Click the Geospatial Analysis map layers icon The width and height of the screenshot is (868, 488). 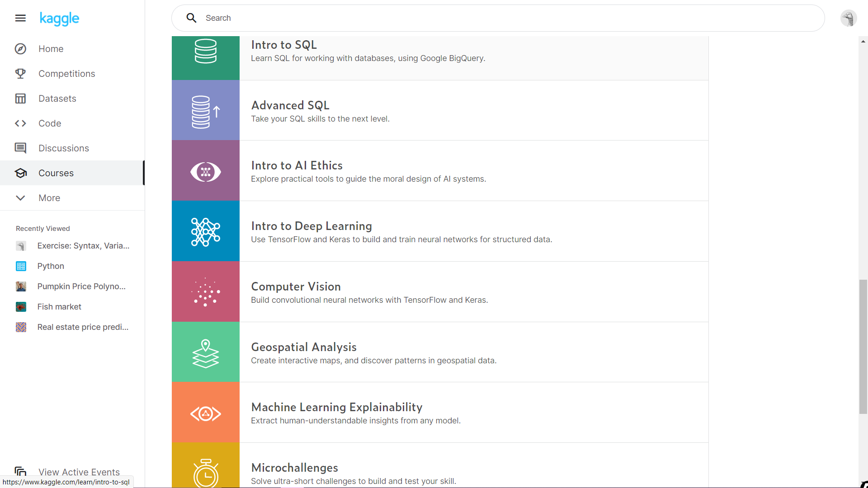(x=206, y=353)
